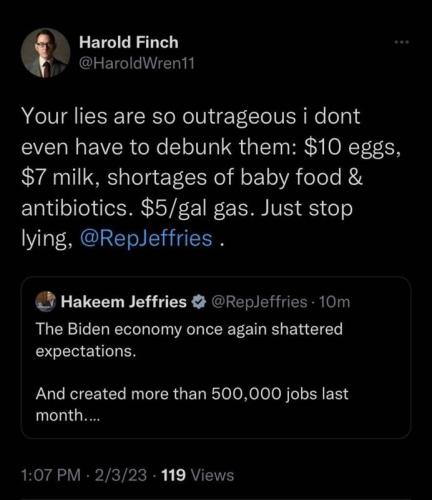This screenshot has width=432, height=500.
Task: Click Harold Finch's profile avatar
Action: pyautogui.click(x=46, y=53)
